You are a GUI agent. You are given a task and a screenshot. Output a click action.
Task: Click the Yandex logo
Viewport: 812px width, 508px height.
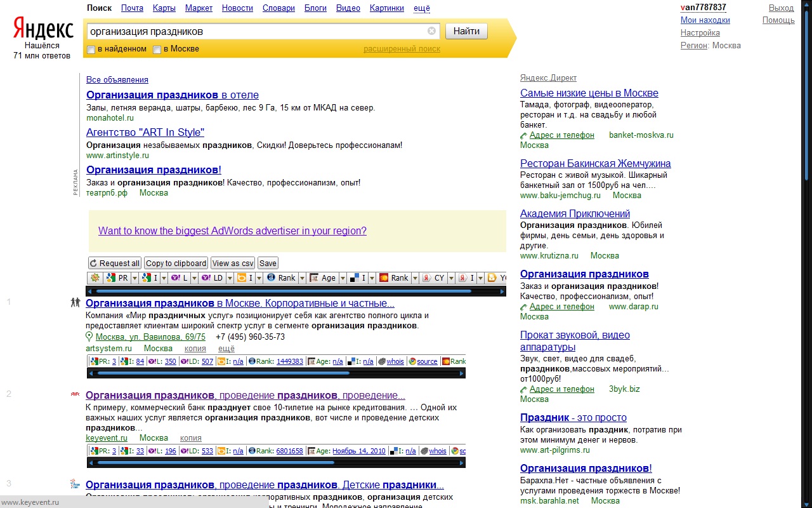coord(43,29)
